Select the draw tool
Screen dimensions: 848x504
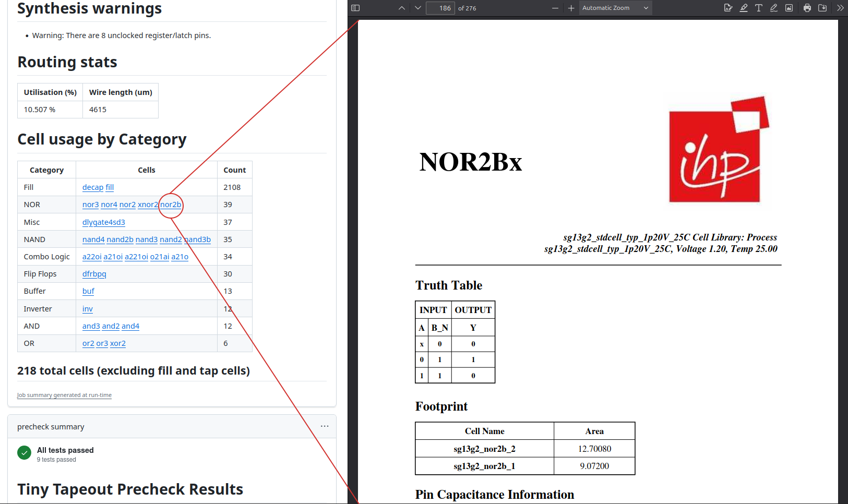coord(774,8)
